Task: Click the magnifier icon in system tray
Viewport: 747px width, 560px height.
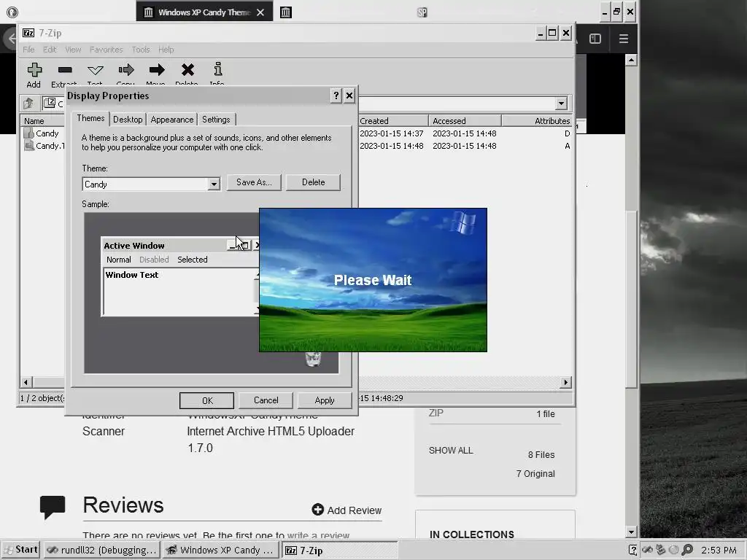Action: click(x=687, y=550)
